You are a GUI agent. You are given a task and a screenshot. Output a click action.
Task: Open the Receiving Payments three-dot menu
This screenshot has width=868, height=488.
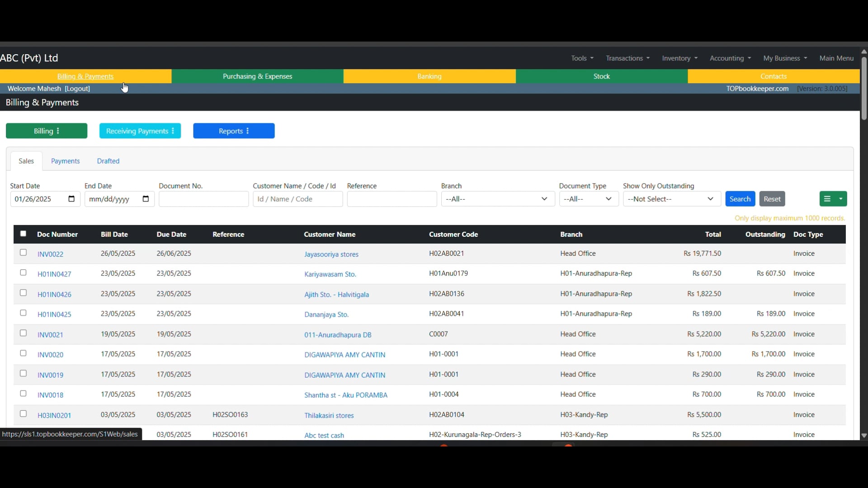(174, 131)
